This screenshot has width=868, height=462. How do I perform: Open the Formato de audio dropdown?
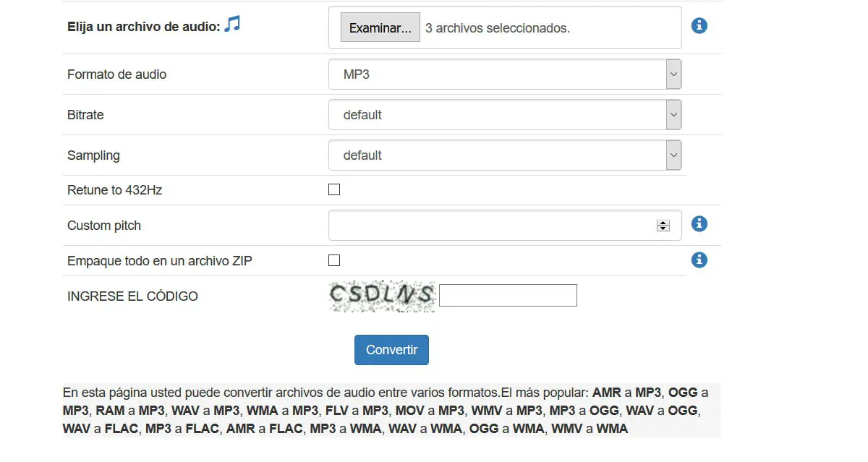coord(504,74)
